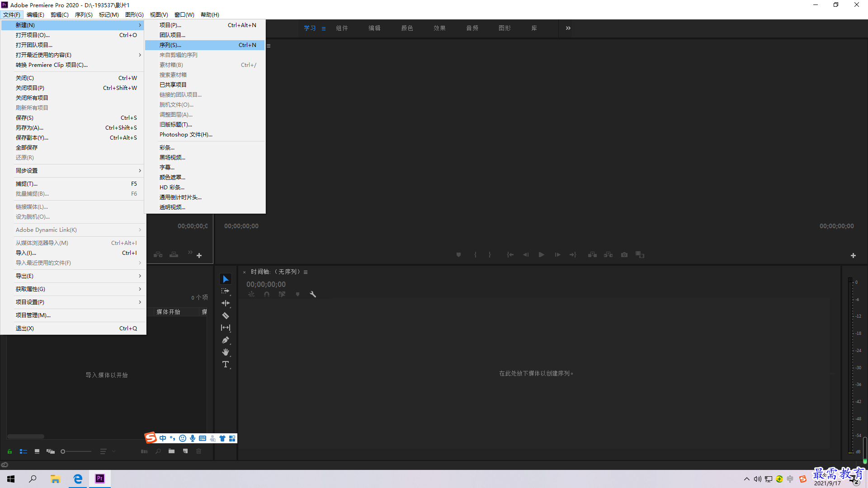Click Export Frame camera icon
868x488 pixels.
point(624,255)
